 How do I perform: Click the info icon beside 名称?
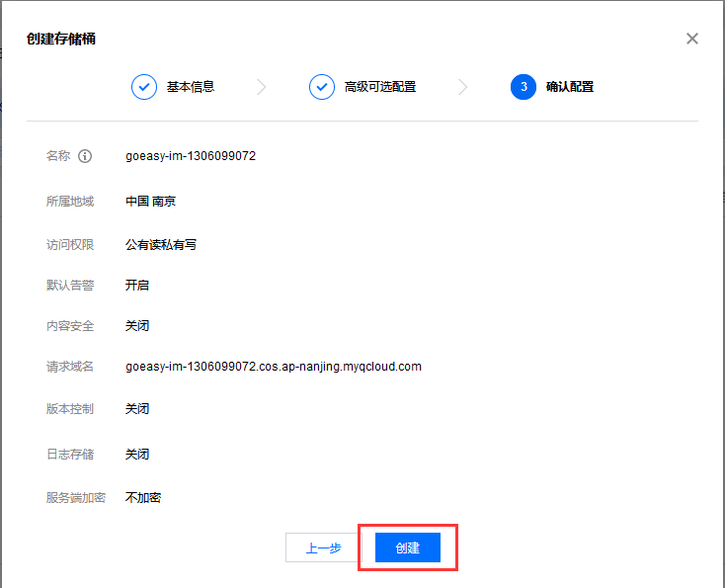point(85,156)
